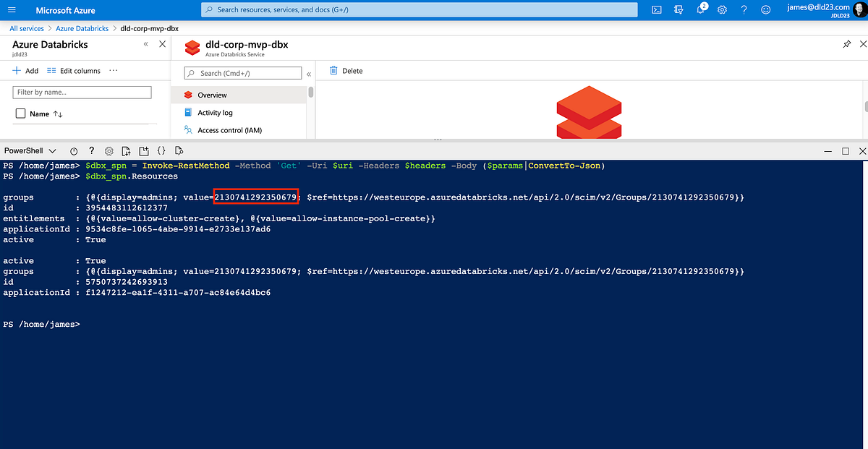Open the Notifications bell showing two alerts
Viewport: 868px width, 449px height.
(700, 9)
